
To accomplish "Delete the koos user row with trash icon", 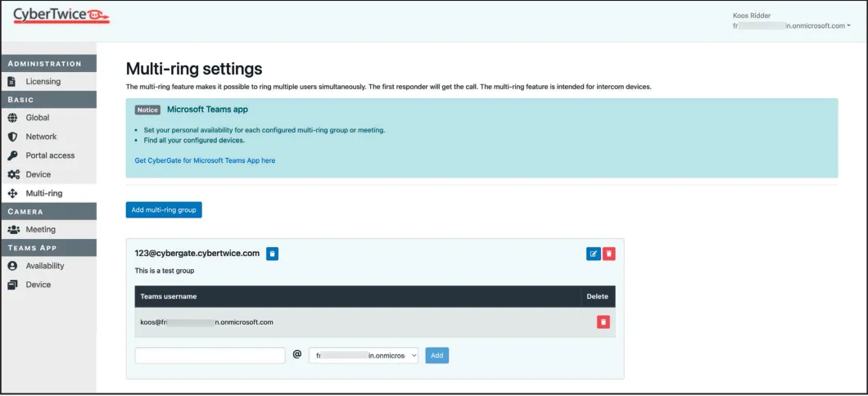I will (x=604, y=322).
